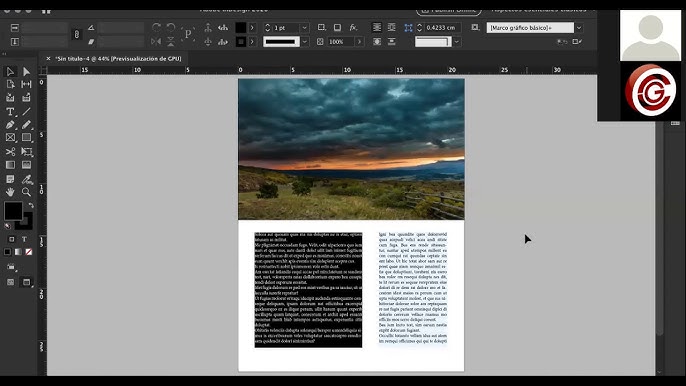Screen dimensions: 686x386
Task: Apply None (red slash) button
Action: point(28,252)
